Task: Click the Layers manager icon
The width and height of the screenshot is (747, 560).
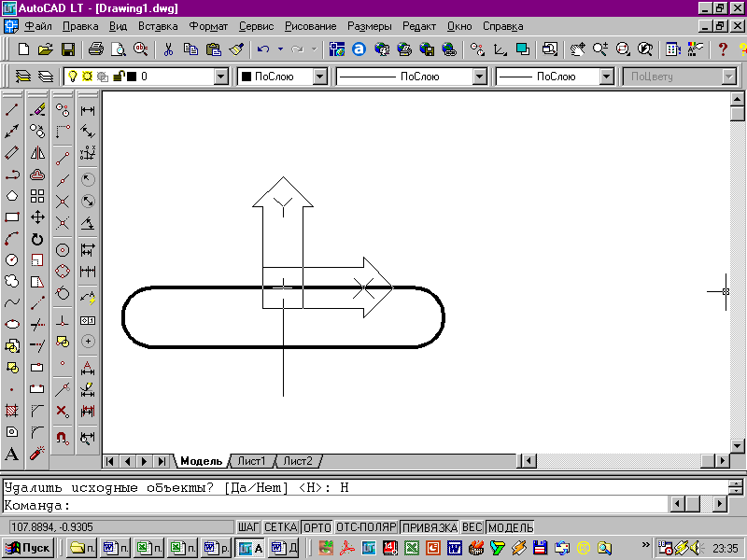Action: (x=22, y=77)
